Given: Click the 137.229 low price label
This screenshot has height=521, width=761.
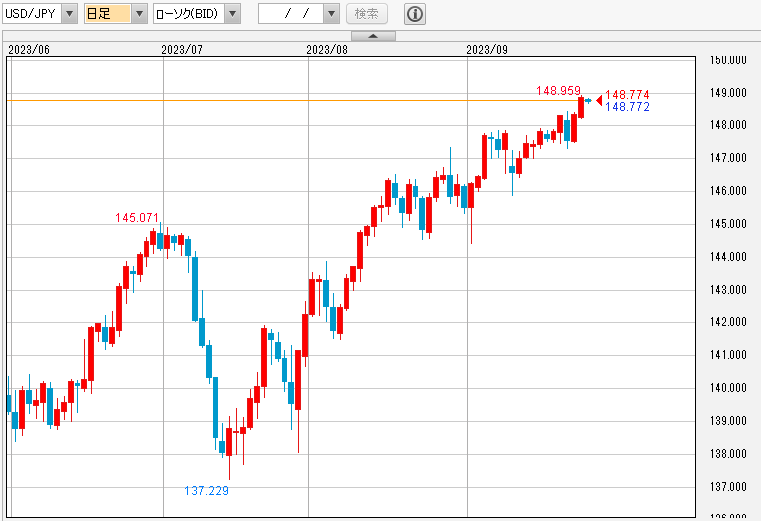Looking at the screenshot, I should tap(206, 491).
